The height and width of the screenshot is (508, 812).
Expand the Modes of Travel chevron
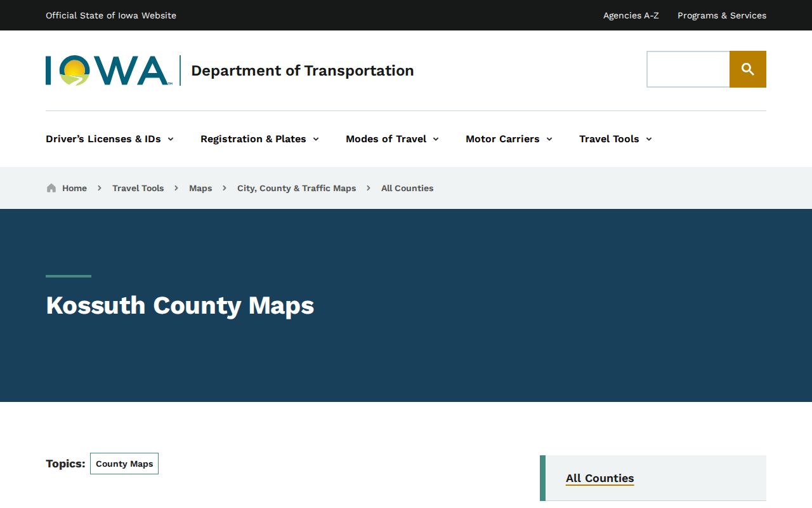[436, 139]
